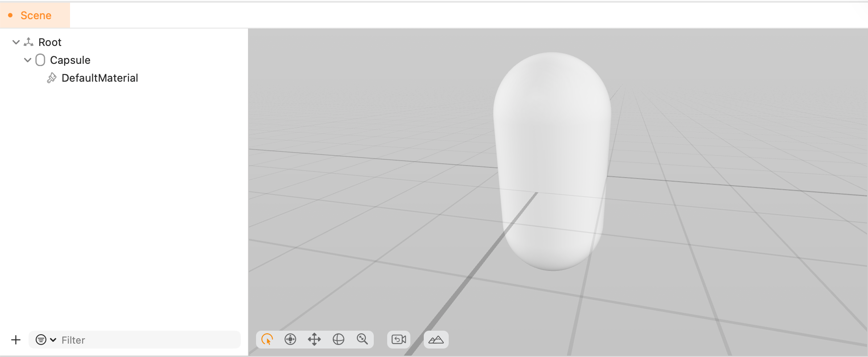Select the Capsule entity in hierarchy
868x357 pixels.
(70, 60)
